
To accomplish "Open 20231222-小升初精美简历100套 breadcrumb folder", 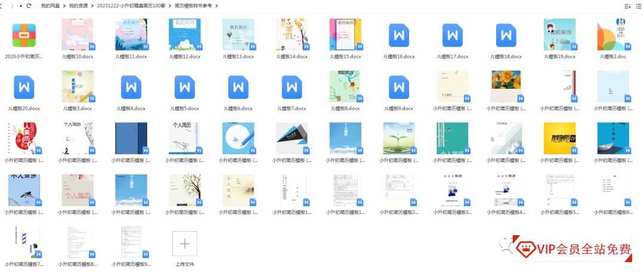I will coord(131,6).
